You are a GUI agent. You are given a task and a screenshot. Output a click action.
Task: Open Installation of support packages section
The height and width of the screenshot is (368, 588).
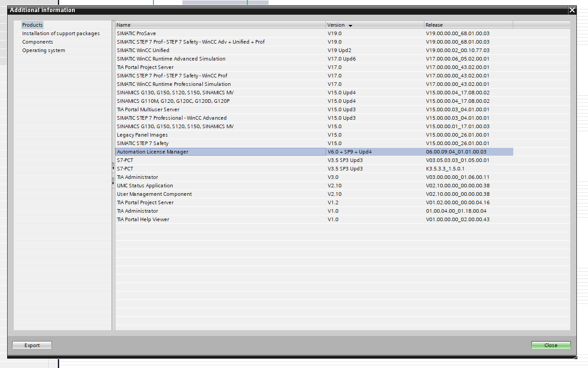[61, 33]
